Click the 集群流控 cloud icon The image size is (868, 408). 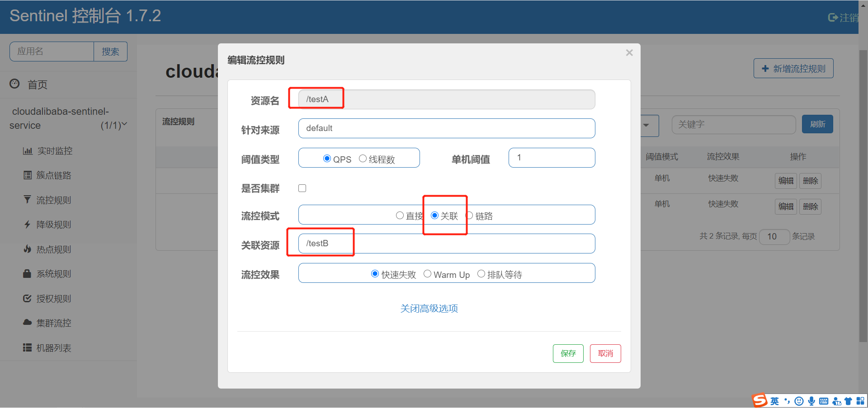[x=28, y=323]
